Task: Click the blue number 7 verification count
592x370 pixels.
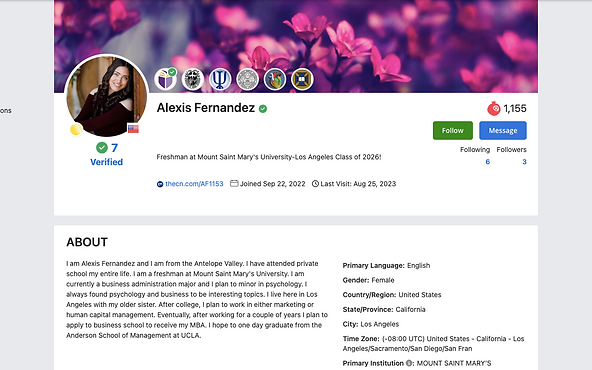Action: coord(114,148)
